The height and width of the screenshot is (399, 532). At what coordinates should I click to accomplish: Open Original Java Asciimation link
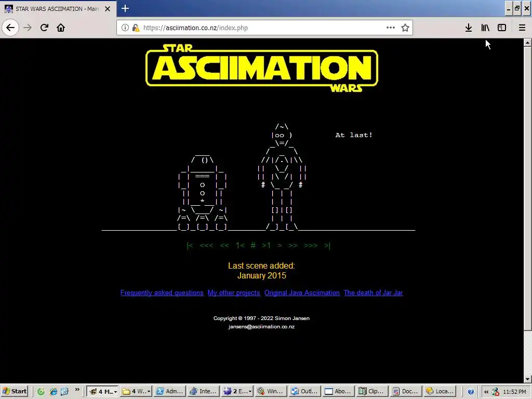pos(302,293)
